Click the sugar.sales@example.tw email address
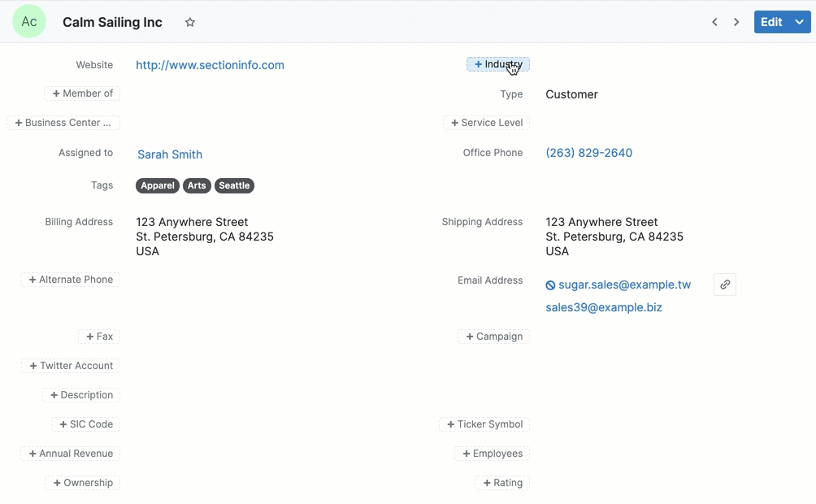 [624, 285]
